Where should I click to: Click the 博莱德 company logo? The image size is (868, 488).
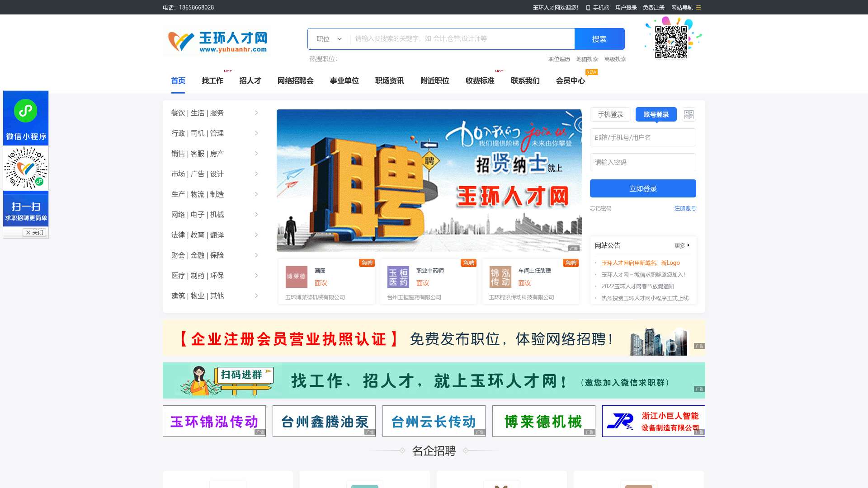[x=296, y=277]
